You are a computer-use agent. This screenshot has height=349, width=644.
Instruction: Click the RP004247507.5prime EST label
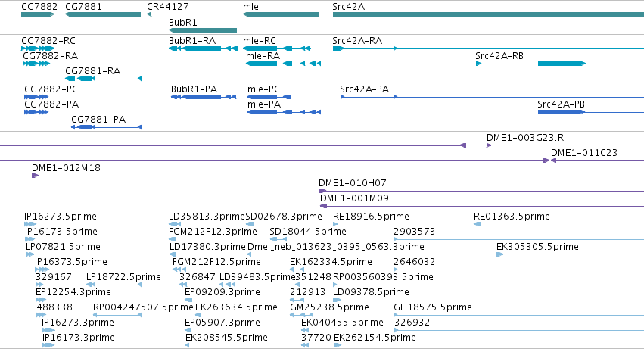click(x=143, y=307)
